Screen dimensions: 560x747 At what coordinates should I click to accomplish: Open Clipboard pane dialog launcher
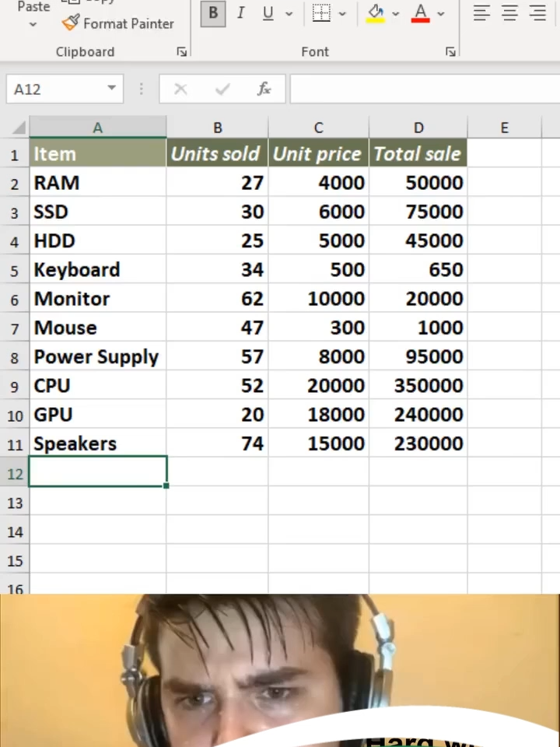coord(181,52)
